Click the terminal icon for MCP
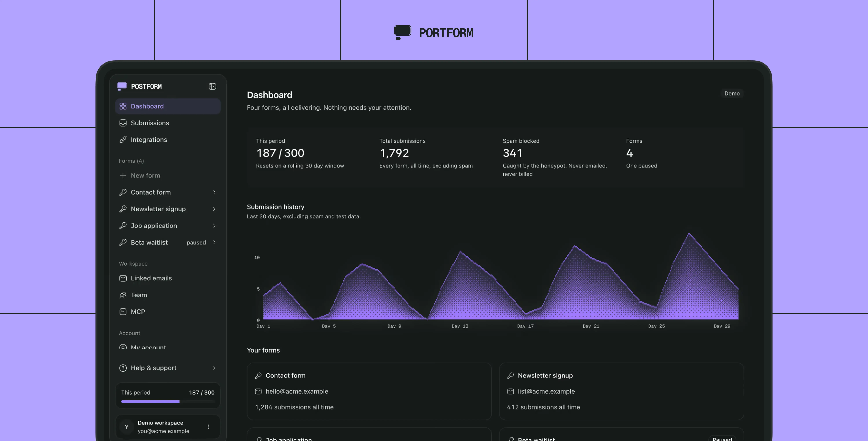This screenshot has height=441, width=868. [x=123, y=312]
